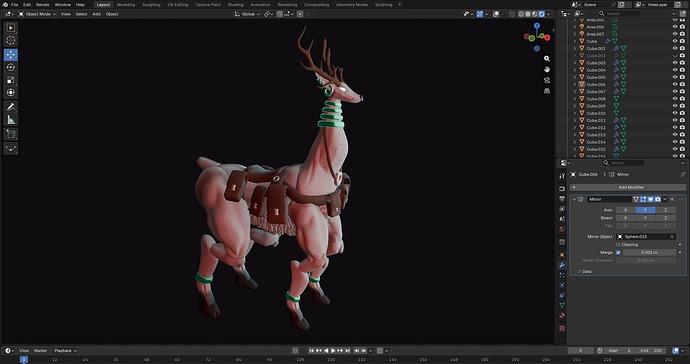
Task: Enable the Clipping checkbox
Action: tap(618, 245)
